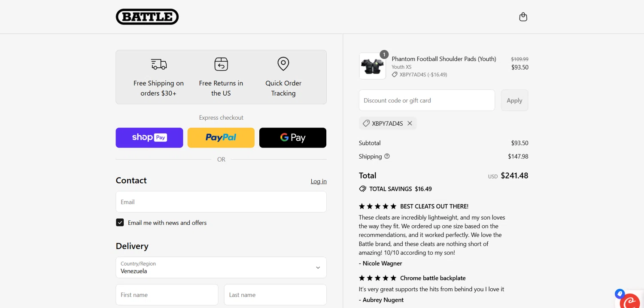Click the order tracking location pin icon
The height and width of the screenshot is (308, 644).
(283, 64)
